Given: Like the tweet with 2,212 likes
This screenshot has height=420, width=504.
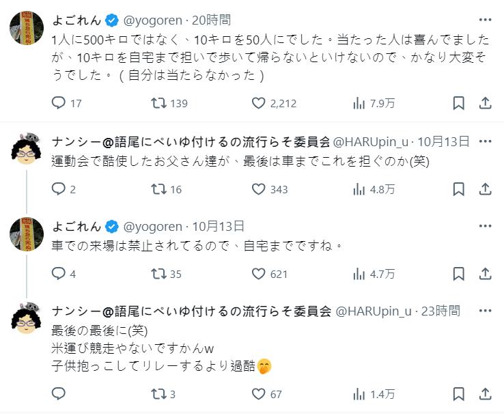Looking at the screenshot, I should 258,103.
